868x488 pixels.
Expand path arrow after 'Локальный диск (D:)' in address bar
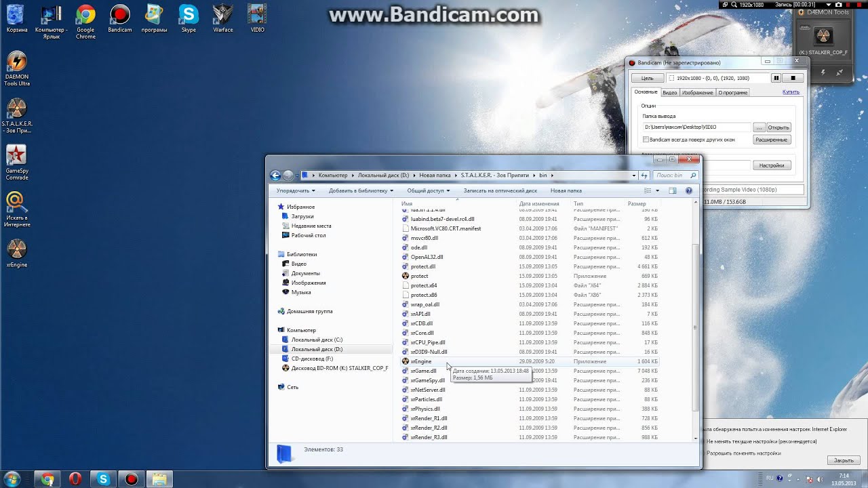(x=414, y=175)
